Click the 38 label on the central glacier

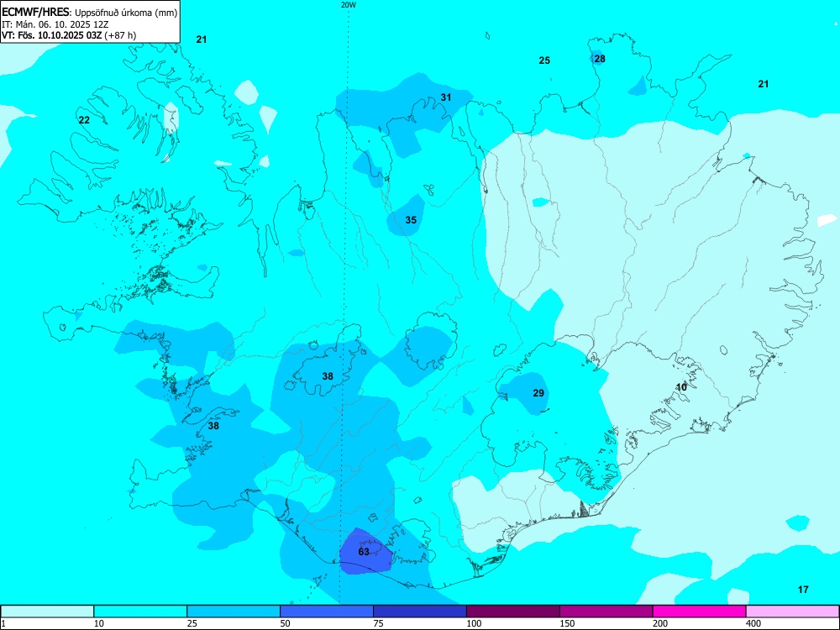pos(328,376)
